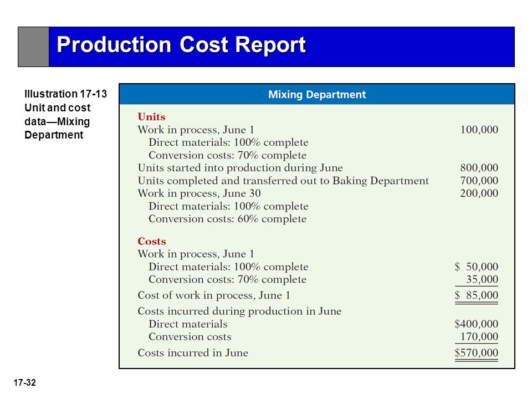
Task: Click the red 'Units' section heading
Action: (x=151, y=117)
